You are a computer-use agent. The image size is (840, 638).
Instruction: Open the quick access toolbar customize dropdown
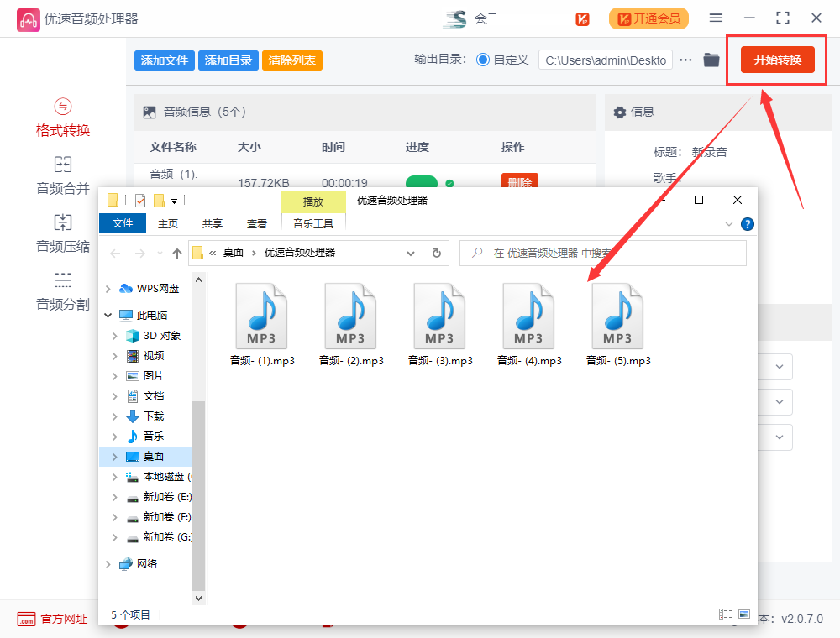tap(174, 201)
